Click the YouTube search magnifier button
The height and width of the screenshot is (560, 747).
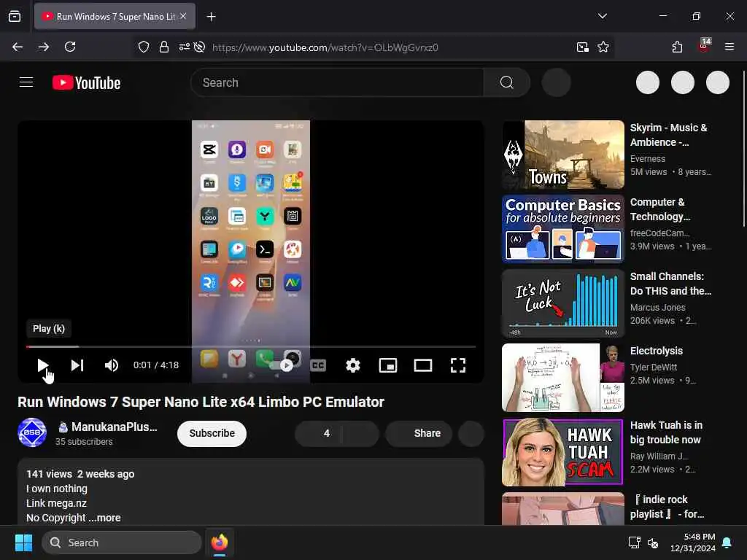(x=507, y=82)
